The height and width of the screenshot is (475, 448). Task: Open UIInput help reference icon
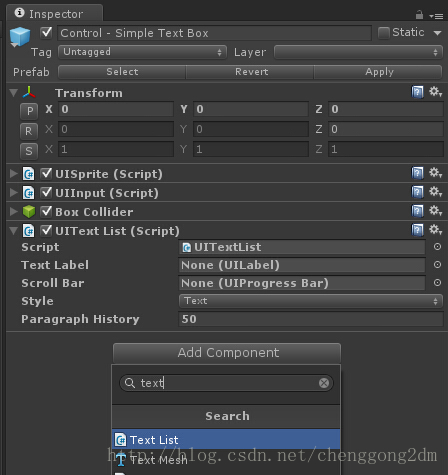(417, 192)
